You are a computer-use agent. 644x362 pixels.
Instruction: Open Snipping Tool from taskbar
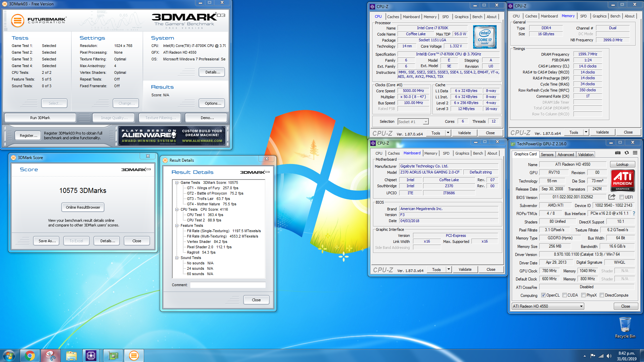51,356
